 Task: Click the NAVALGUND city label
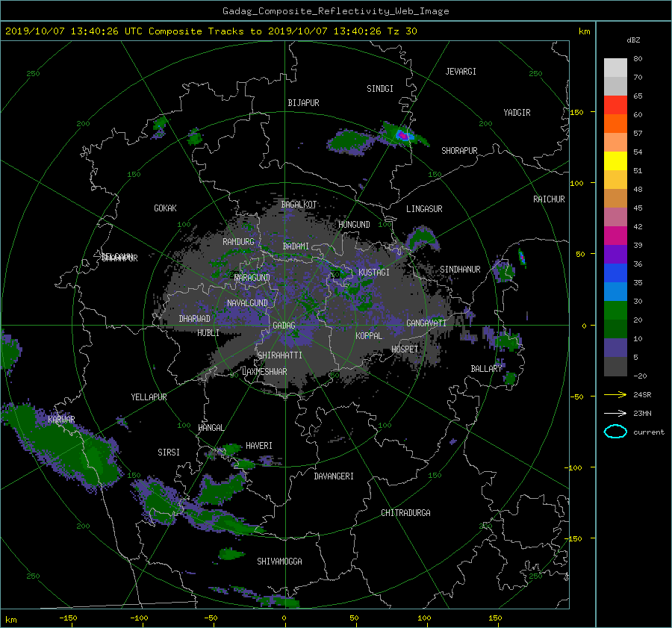[x=247, y=303]
